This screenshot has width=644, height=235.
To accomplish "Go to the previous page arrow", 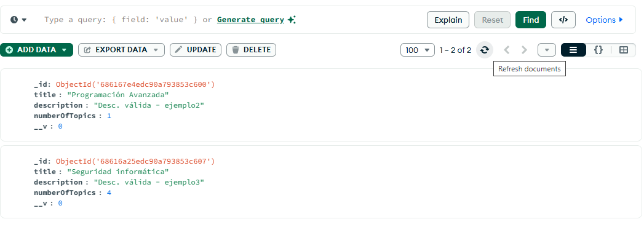I will point(507,50).
